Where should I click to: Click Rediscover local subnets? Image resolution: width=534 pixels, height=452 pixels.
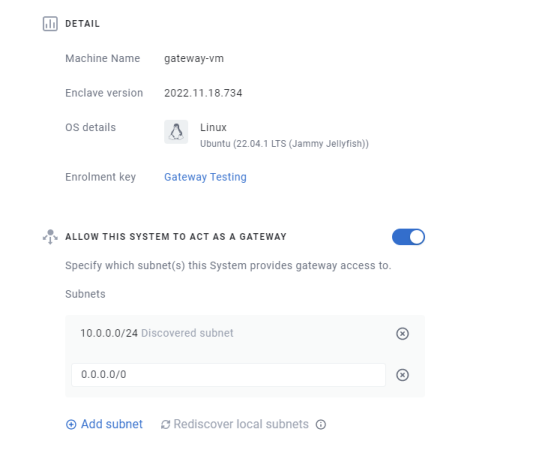click(x=241, y=424)
